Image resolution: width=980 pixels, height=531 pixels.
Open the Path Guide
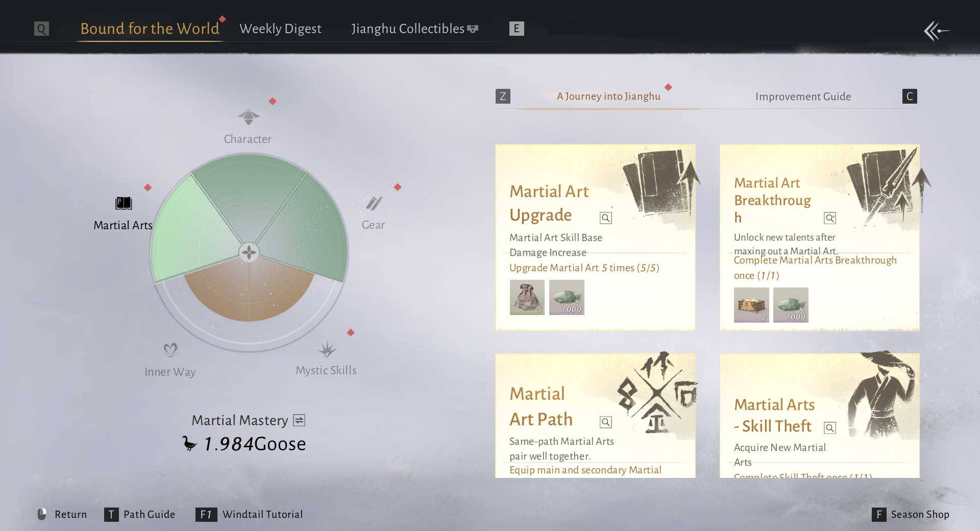click(140, 514)
